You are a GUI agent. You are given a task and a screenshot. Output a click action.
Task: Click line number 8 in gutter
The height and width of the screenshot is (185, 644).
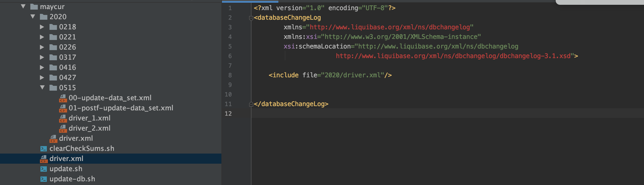pos(230,75)
